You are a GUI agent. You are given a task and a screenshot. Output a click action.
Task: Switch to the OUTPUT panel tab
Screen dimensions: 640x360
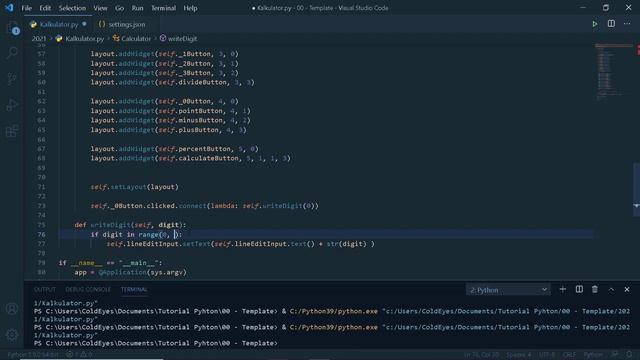click(x=44, y=289)
